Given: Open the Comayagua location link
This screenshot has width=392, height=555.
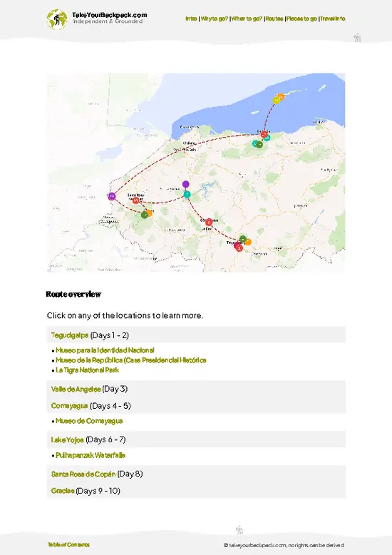Looking at the screenshot, I should [69, 406].
